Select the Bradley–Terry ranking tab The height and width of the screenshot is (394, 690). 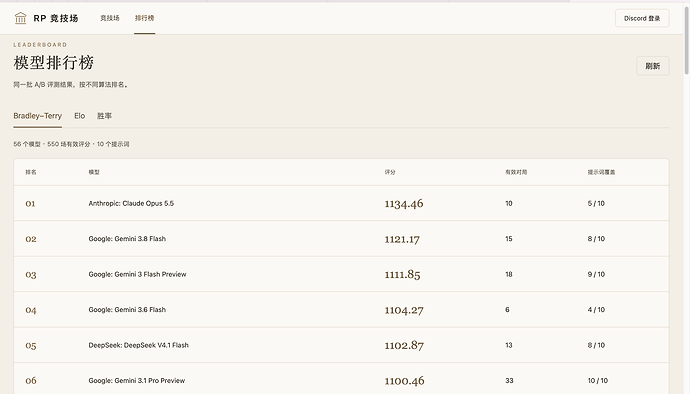pyautogui.click(x=37, y=116)
